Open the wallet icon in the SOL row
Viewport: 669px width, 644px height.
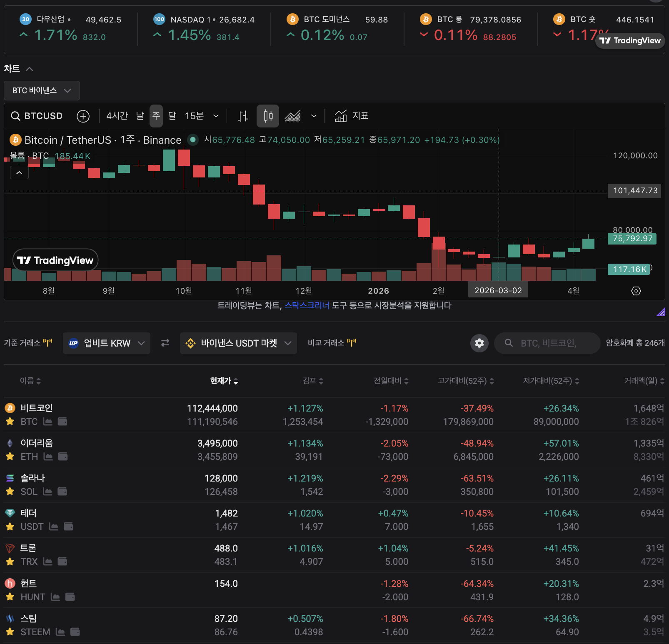pos(62,492)
